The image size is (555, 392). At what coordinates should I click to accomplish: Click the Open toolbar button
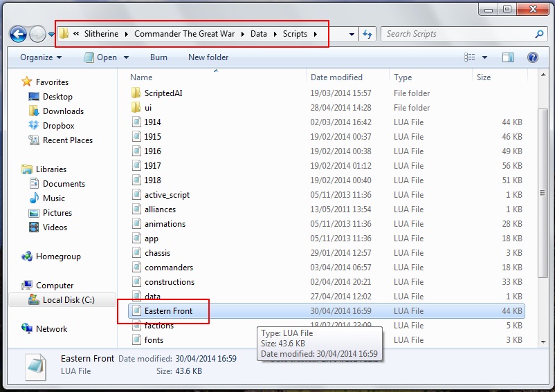(x=100, y=57)
